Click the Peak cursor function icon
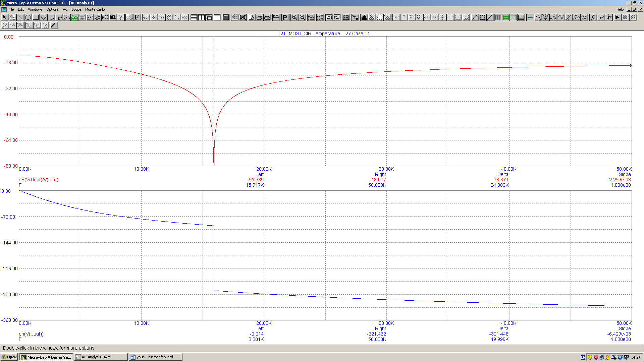The height and width of the screenshot is (362, 644). 538,17
